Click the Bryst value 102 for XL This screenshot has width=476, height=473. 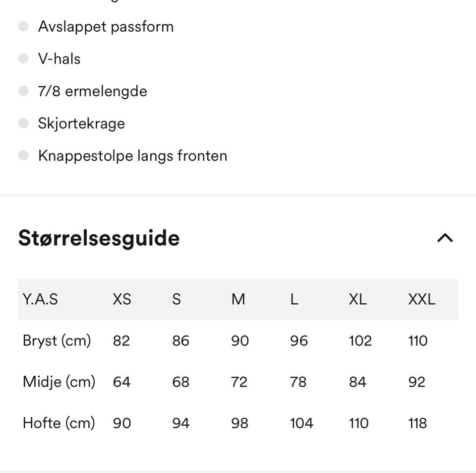(x=360, y=341)
